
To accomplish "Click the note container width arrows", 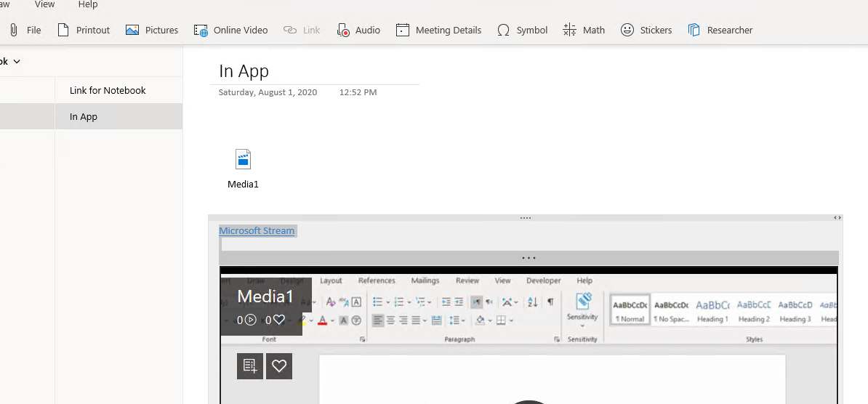I will [837, 218].
